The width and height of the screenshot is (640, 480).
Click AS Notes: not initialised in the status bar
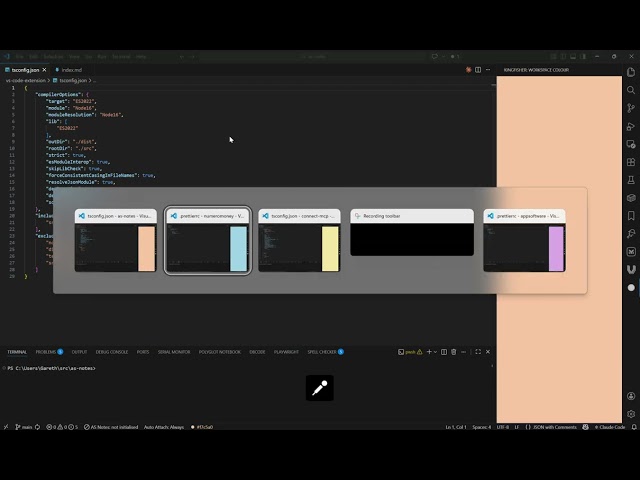[x=111, y=427]
